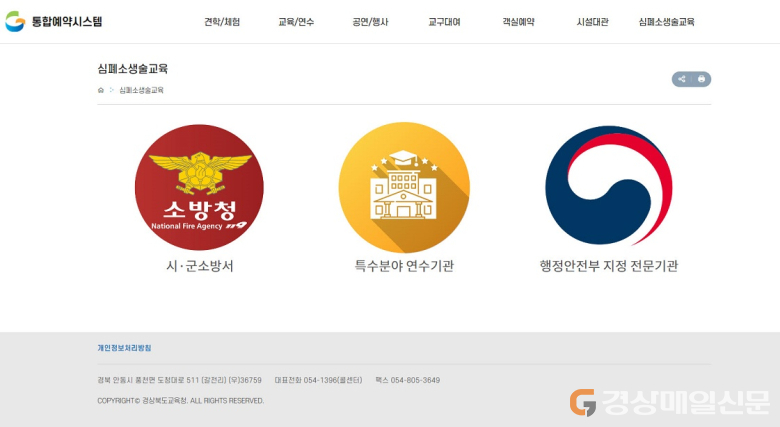Viewport: 780px width, 427px height.
Task: Open the 행정안전부 taegeuk logo icon
Action: pos(609,186)
